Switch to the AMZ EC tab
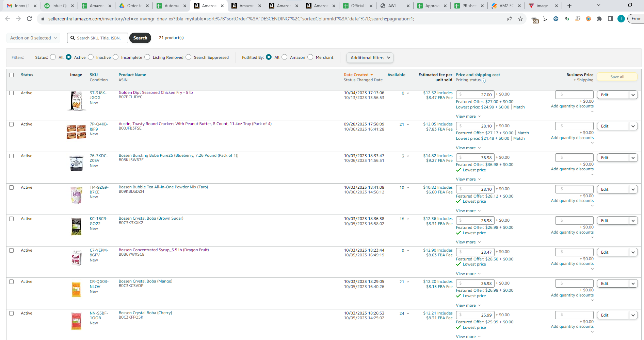The width and height of the screenshot is (644, 340). coord(505,6)
